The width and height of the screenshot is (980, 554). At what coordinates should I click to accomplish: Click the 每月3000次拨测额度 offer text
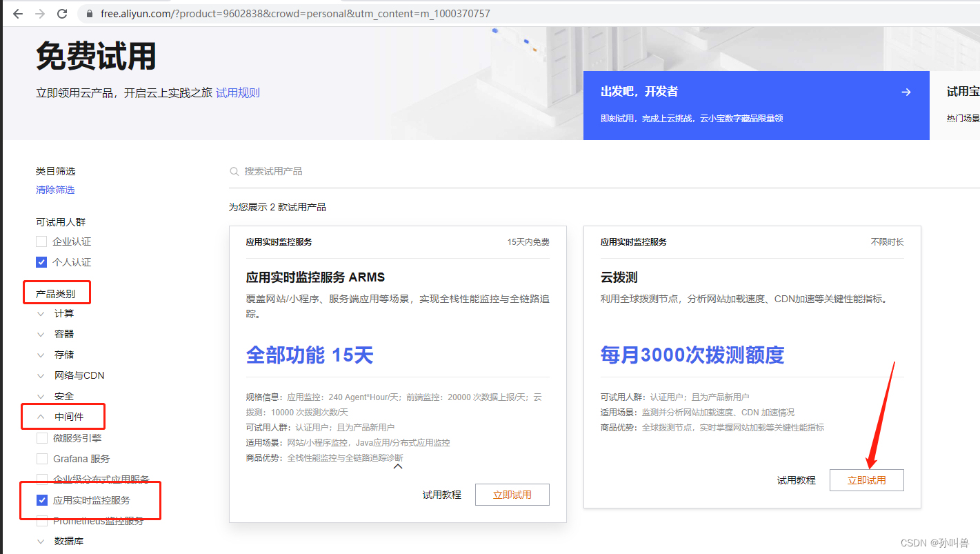pos(692,355)
